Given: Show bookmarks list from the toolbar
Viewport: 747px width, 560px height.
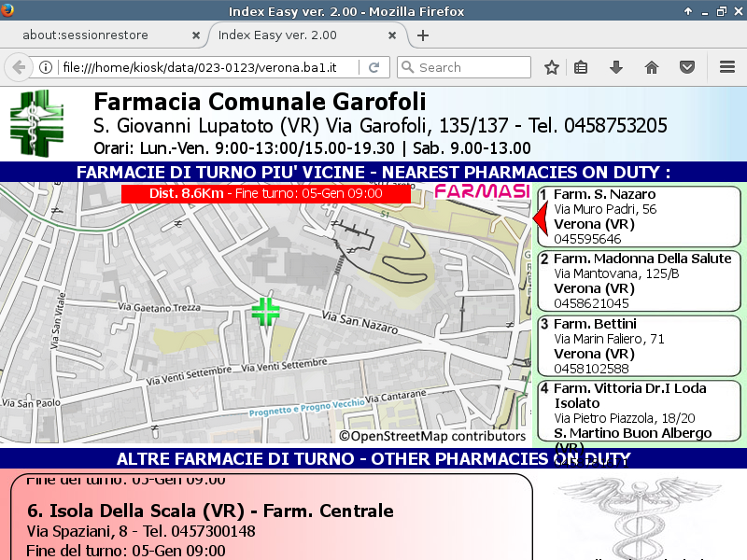Looking at the screenshot, I should (581, 67).
